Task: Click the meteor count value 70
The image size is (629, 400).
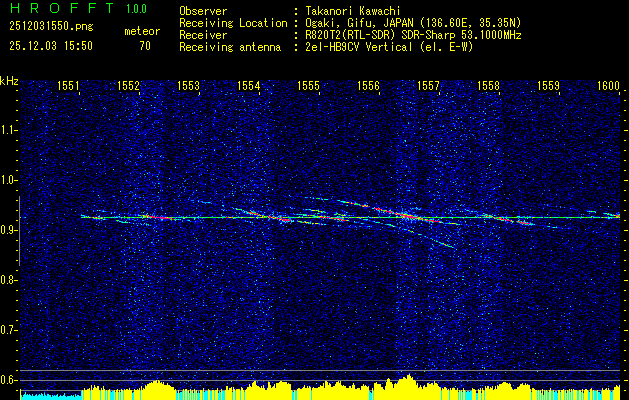Action: point(145,46)
